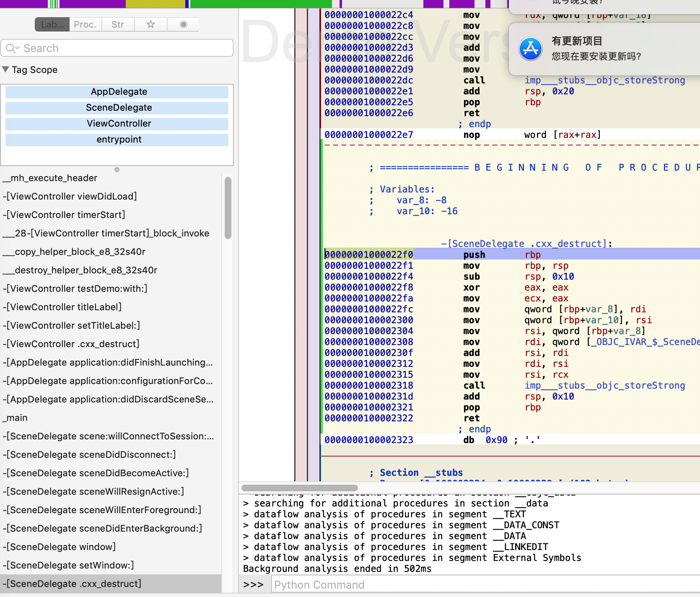Click the labels list vertical scrollbar
700x597 pixels.
228,208
